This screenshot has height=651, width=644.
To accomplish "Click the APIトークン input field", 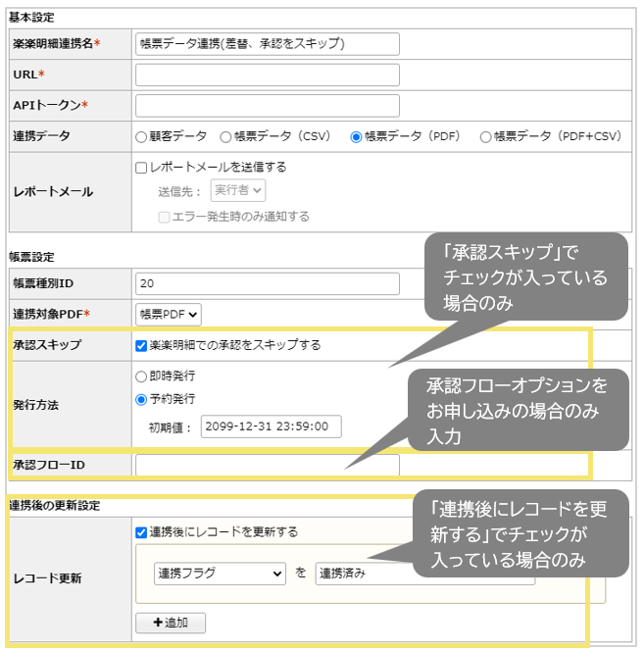I will 267,106.
